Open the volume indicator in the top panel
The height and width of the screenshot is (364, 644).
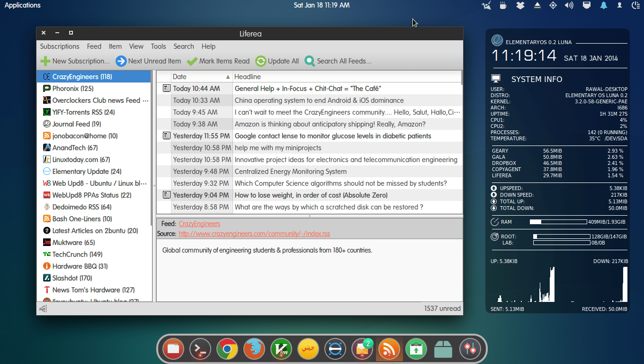pos(569,5)
